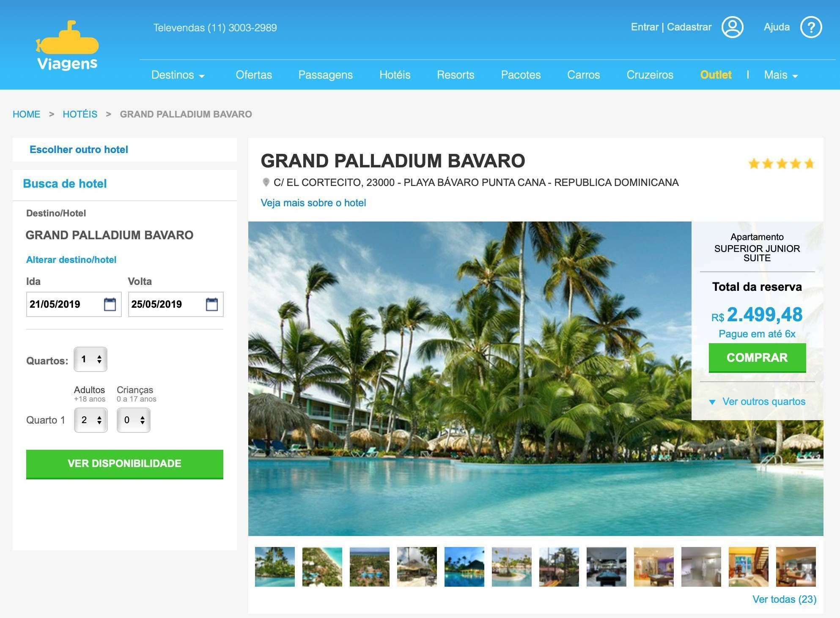Expand Ver outros quartos arrow
The width and height of the screenshot is (840, 618).
coord(712,402)
